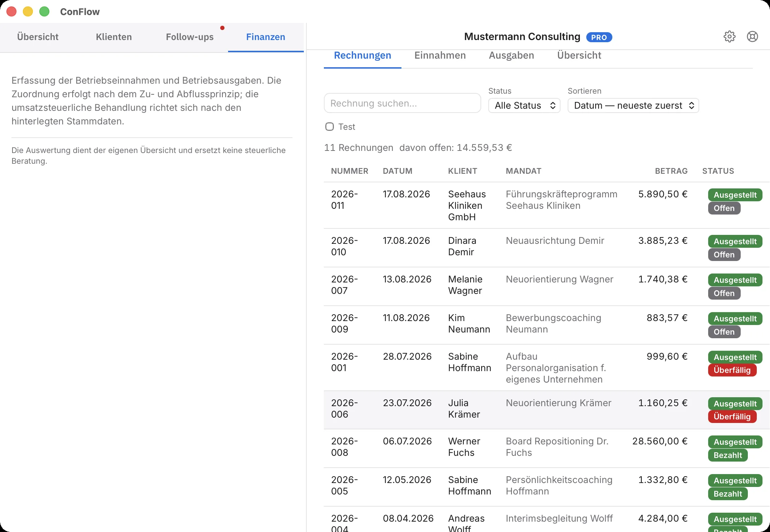
Task: Click client Kim Neumann
Action: pyautogui.click(x=469, y=324)
